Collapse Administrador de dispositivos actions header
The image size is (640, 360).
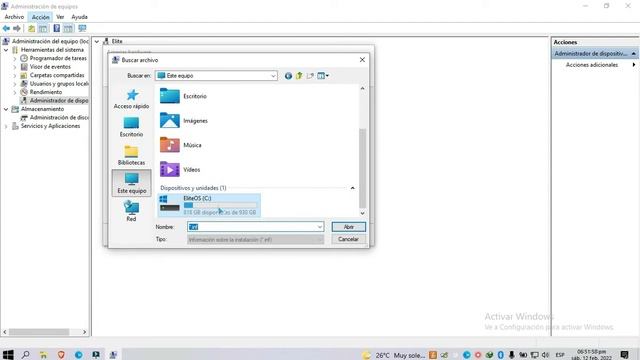click(633, 53)
